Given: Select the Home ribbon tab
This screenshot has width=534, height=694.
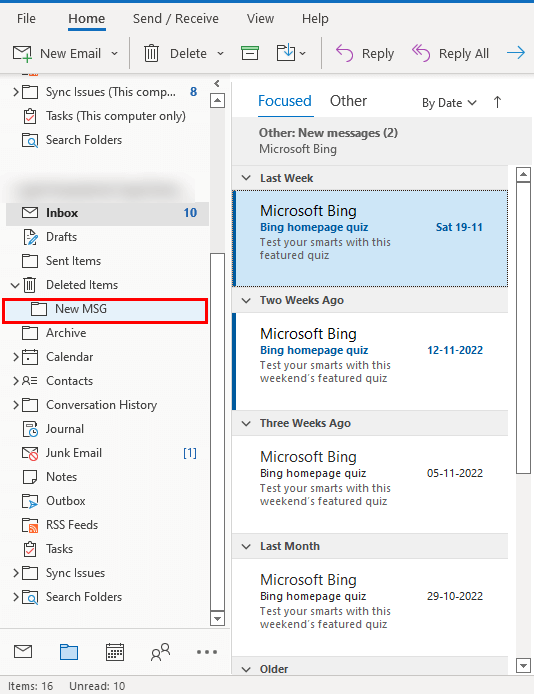Looking at the screenshot, I should (x=87, y=19).
